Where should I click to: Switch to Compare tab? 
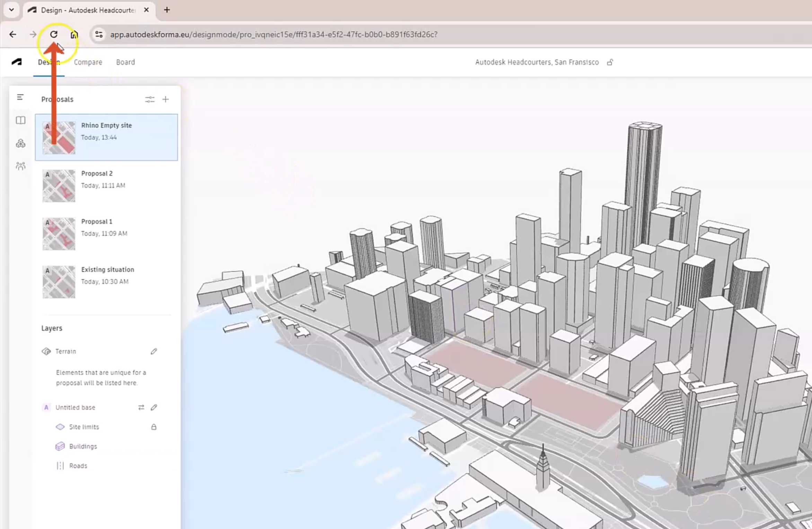click(x=88, y=62)
